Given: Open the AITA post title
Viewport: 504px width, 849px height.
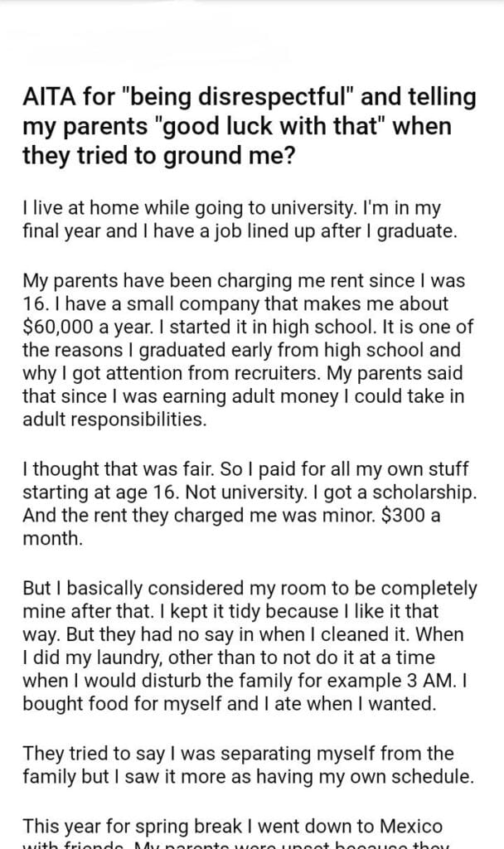Looking at the screenshot, I should (249, 128).
